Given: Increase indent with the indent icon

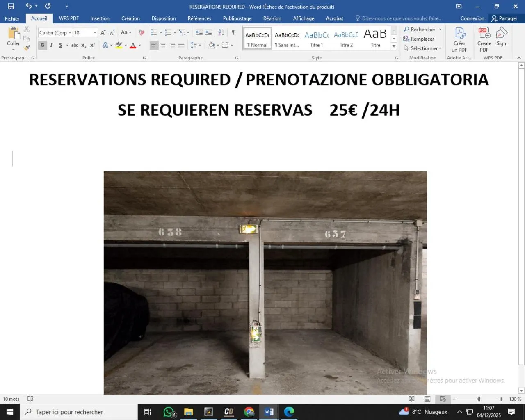Looking at the screenshot, I should pyautogui.click(x=208, y=32).
